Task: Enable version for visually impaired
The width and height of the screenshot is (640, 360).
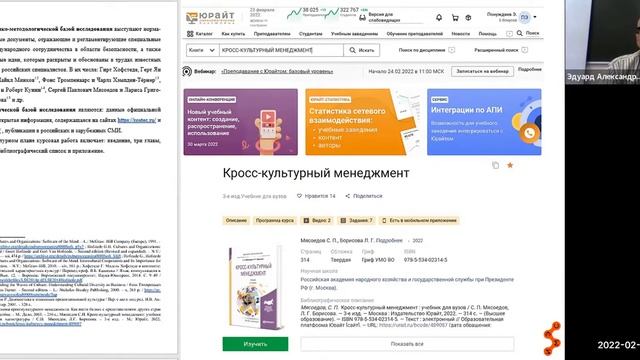Action: pyautogui.click(x=380, y=17)
